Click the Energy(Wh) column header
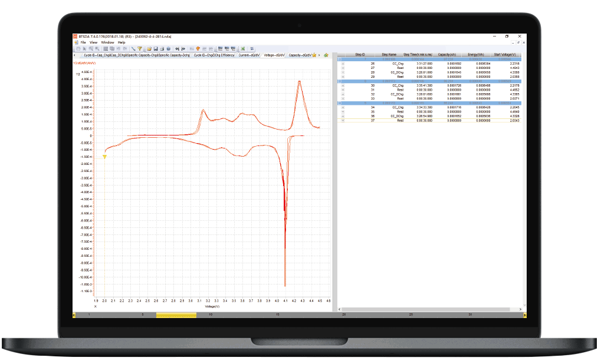 click(x=475, y=55)
